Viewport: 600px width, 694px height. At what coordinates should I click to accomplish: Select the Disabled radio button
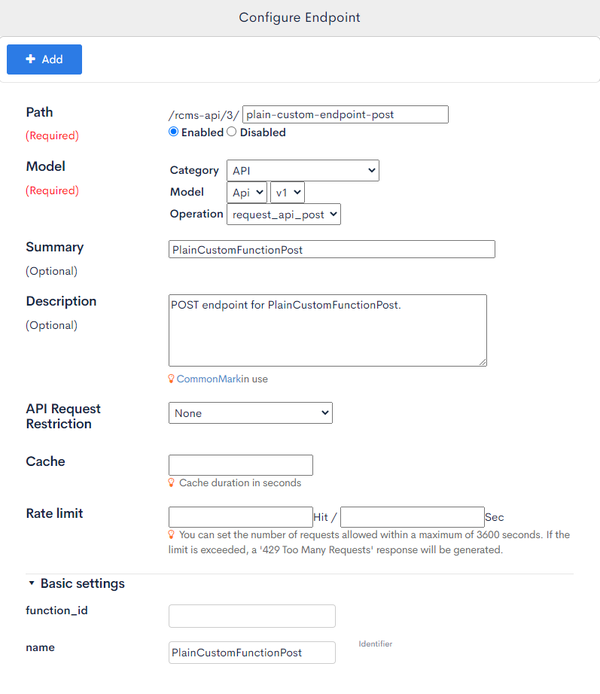[231, 132]
